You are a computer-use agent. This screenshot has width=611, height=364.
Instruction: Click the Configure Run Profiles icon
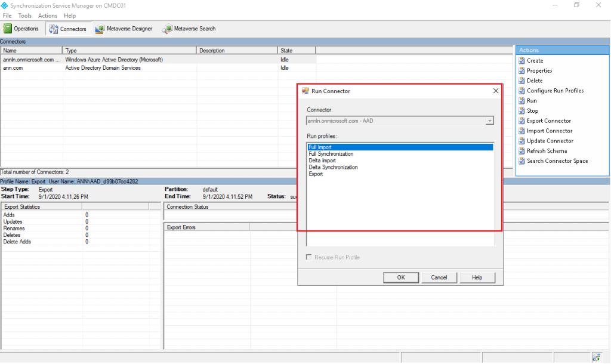pos(521,91)
